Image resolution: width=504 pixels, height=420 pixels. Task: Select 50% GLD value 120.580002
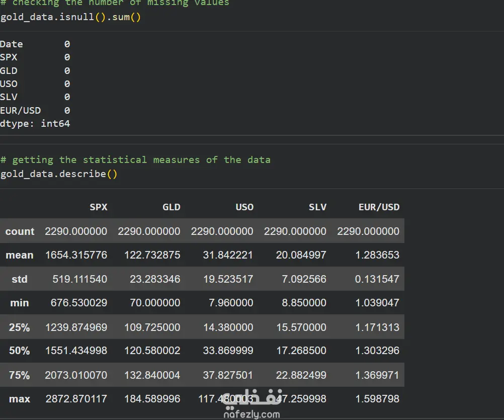pos(152,350)
